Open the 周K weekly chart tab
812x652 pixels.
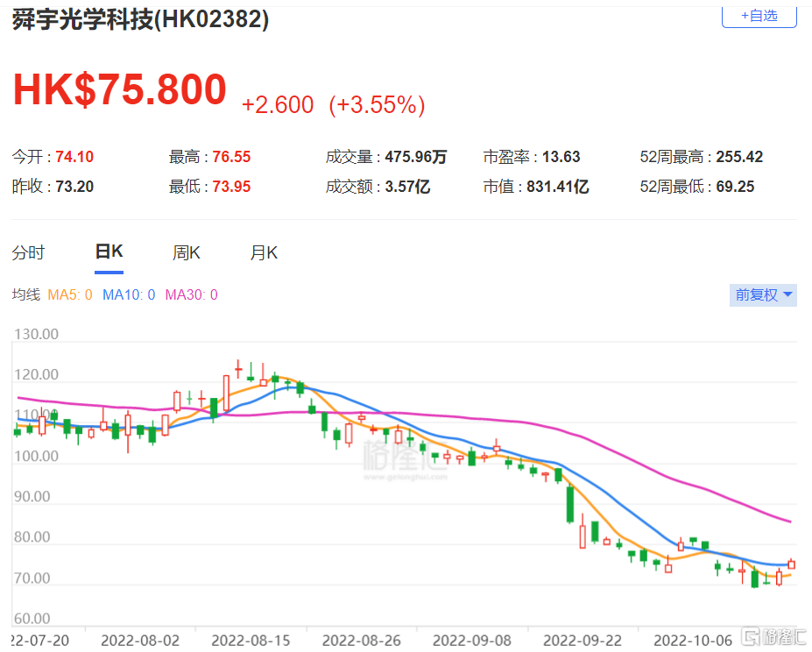coord(187,253)
